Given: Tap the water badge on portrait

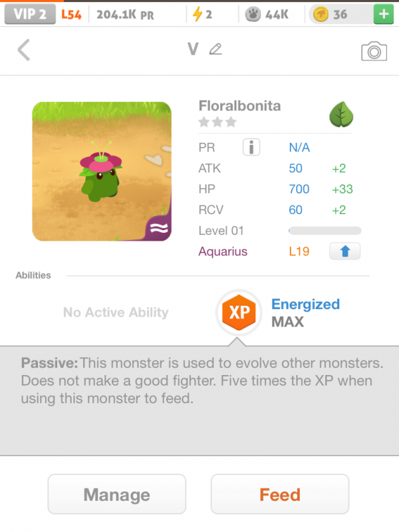Looking at the screenshot, I should 160,229.
